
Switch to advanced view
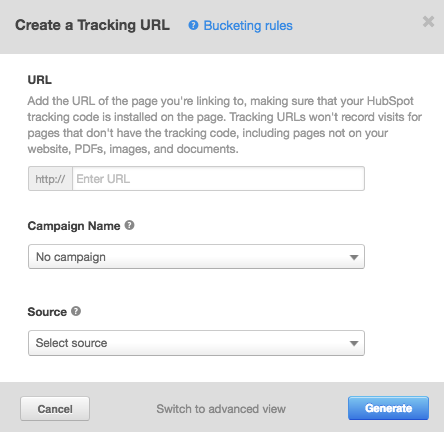(x=221, y=409)
